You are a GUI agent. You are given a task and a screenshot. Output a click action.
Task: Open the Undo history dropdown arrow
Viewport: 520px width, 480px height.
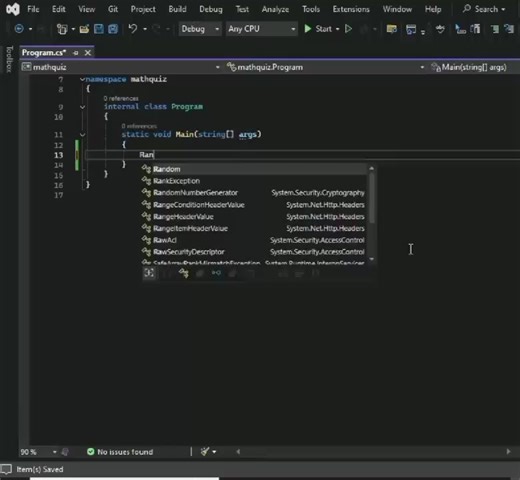click(145, 29)
